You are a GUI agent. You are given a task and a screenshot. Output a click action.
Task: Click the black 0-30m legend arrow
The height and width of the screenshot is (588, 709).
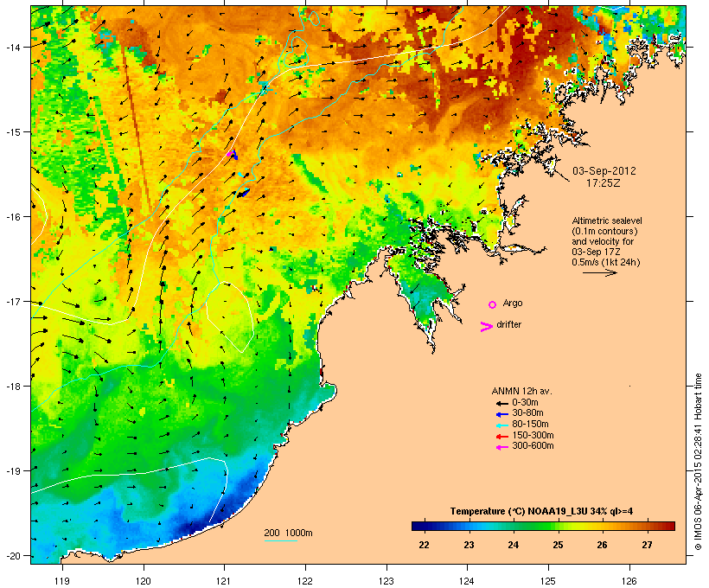tap(502, 403)
